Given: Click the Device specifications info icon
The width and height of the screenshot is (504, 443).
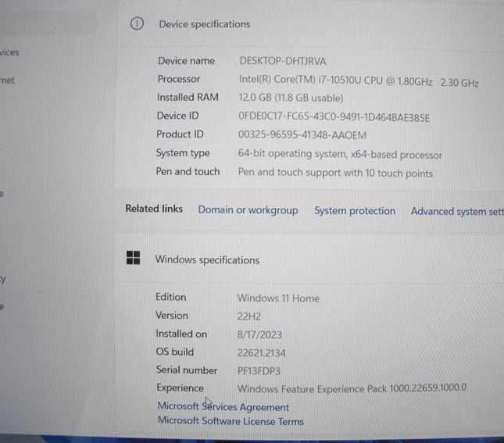Looking at the screenshot, I should click(137, 23).
